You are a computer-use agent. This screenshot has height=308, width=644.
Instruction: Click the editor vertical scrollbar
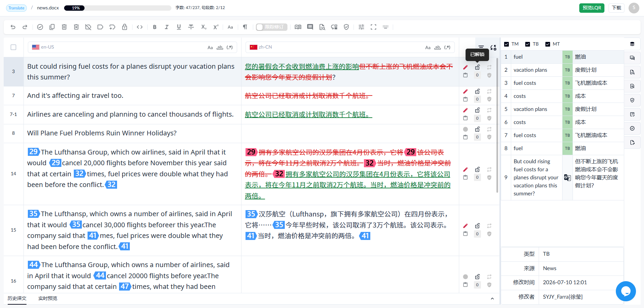[497, 125]
